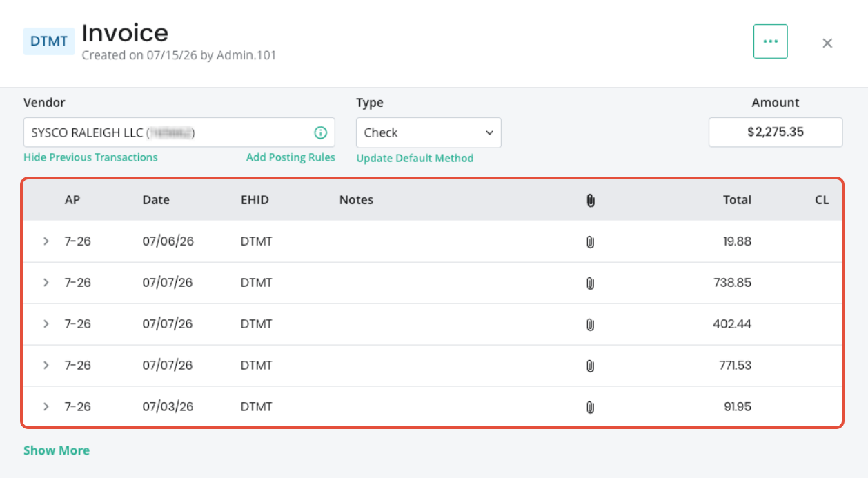
Task: Open the three-dot more options menu
Action: coord(770,41)
